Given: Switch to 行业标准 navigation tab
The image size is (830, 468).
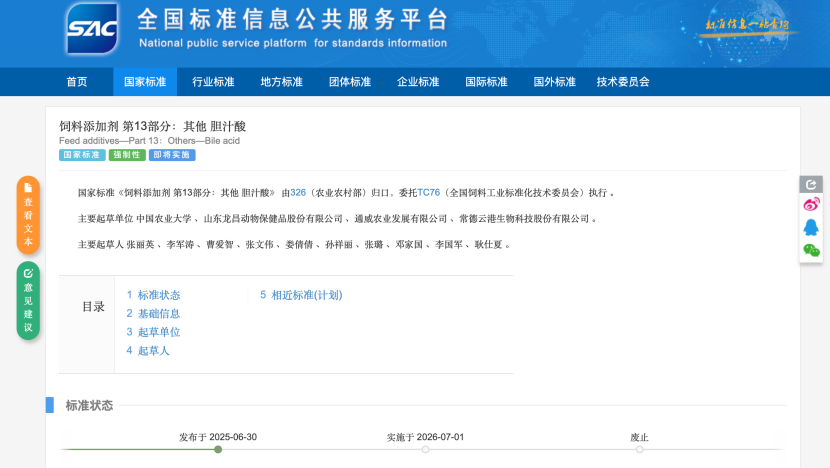Looking at the screenshot, I should (213, 82).
